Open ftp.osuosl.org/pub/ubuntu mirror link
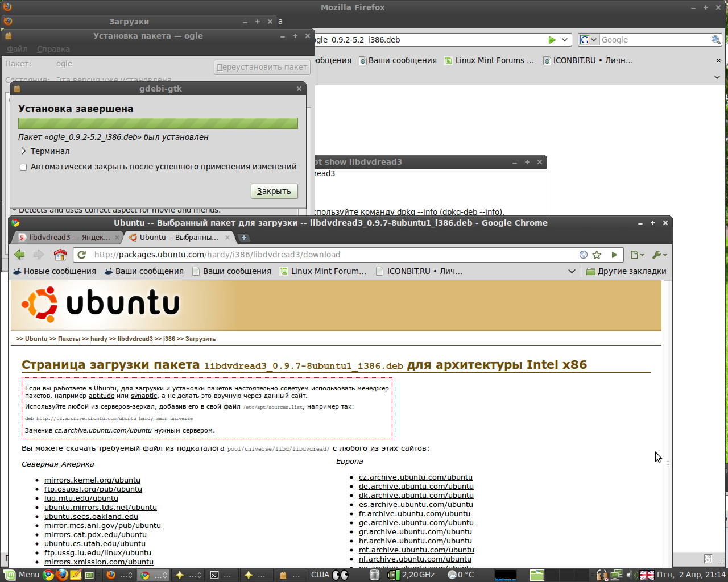 tap(93, 489)
